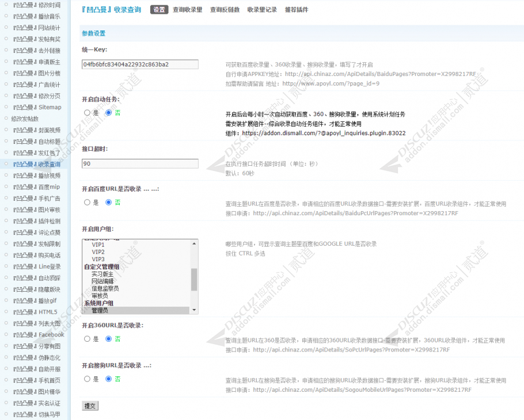524x420 pixels.
Task: Open 『凹凸曼』Sitemap in sidebar
Action: [x=37, y=107]
